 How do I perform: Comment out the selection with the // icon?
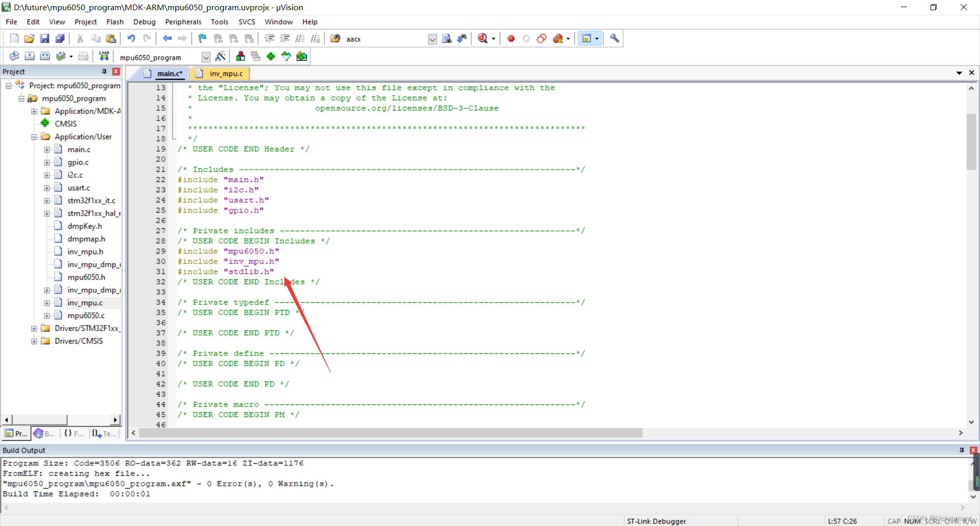tap(300, 38)
